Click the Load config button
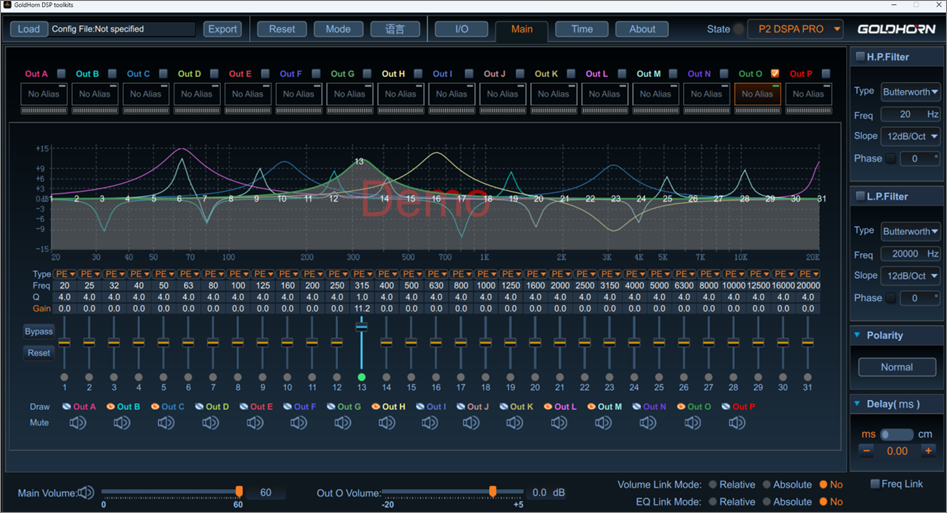This screenshot has height=513, width=947. pos(28,29)
